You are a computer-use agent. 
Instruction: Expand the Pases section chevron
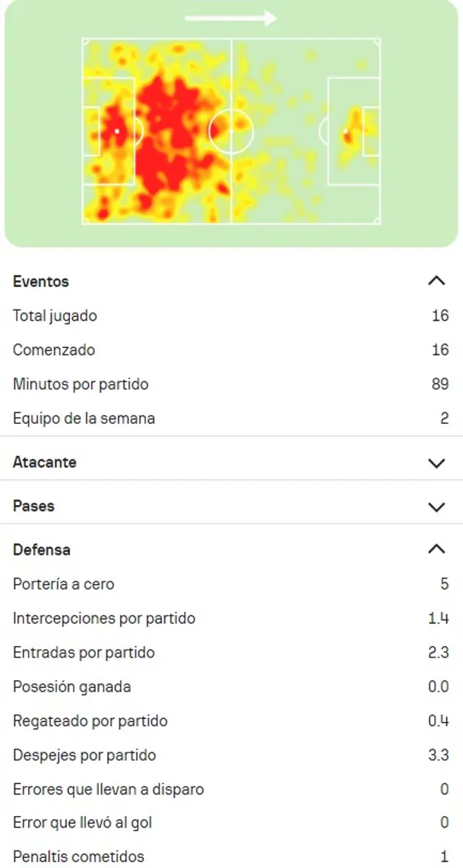[x=436, y=506]
